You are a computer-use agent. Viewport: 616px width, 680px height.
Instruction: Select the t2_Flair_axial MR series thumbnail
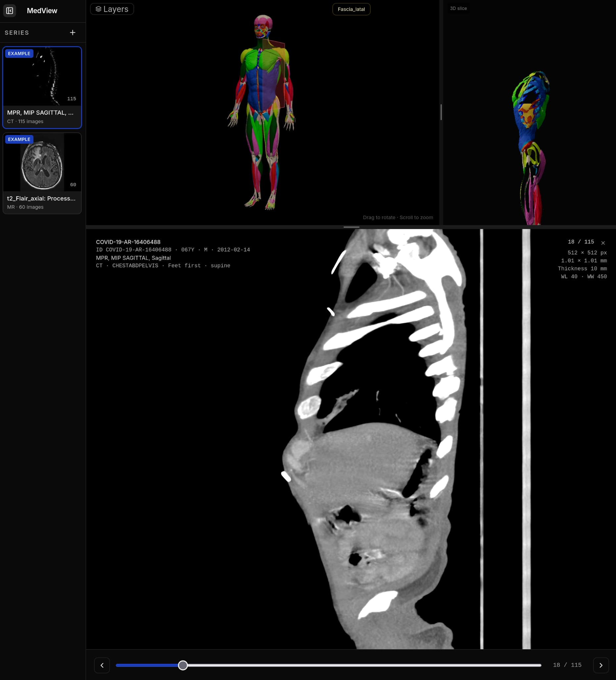tap(42, 173)
